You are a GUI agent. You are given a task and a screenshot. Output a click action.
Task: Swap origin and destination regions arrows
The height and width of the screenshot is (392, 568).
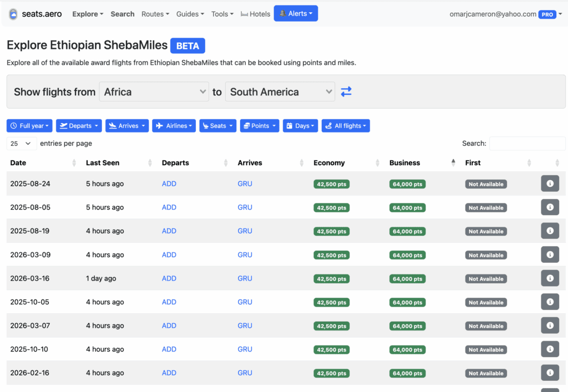point(346,92)
